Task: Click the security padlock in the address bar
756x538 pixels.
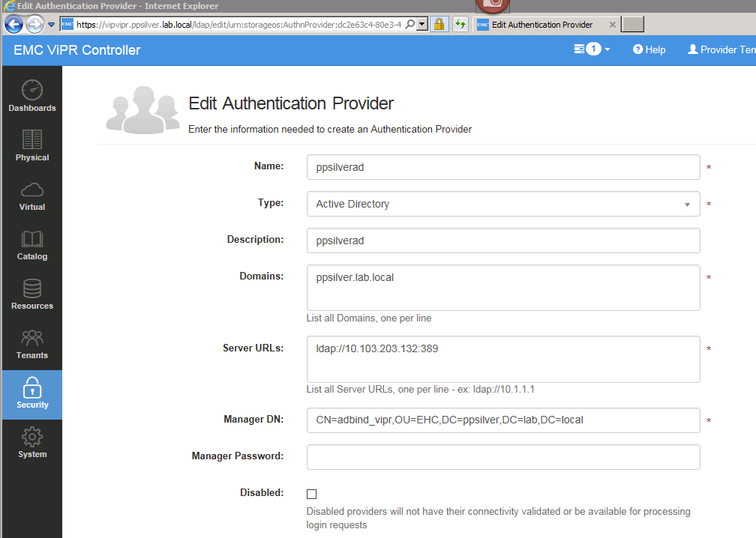Action: (x=439, y=24)
